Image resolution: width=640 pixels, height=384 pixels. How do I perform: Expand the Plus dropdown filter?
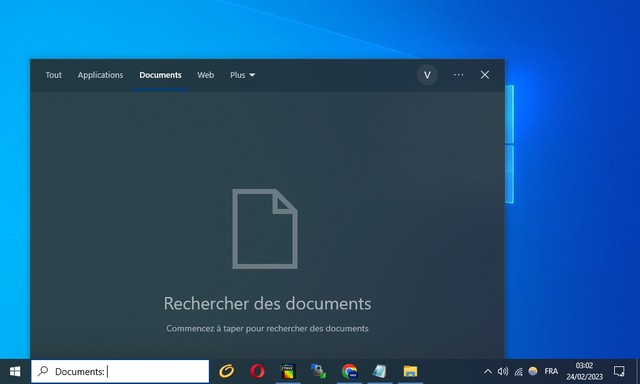pyautogui.click(x=242, y=75)
